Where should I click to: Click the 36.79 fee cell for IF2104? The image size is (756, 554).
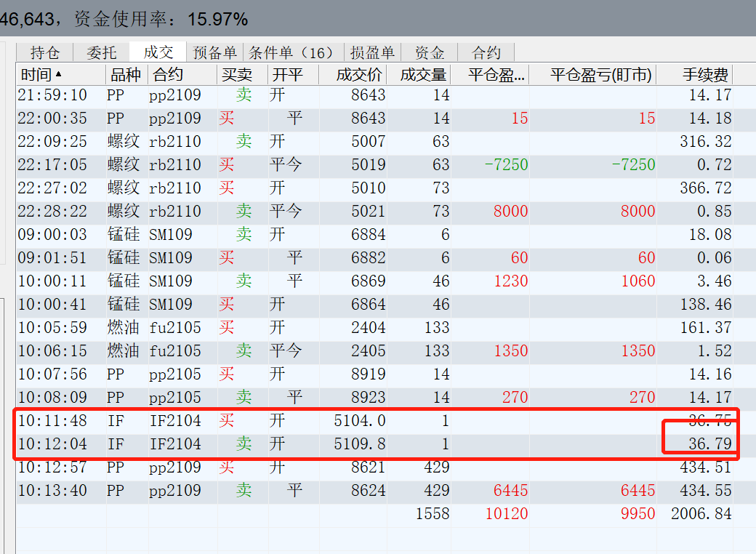[x=710, y=443]
